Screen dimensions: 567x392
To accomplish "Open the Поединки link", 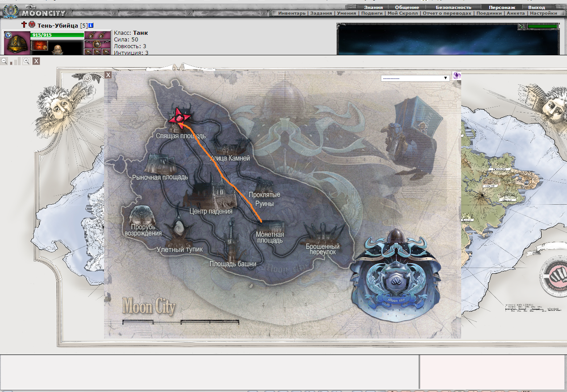I will pos(489,13).
